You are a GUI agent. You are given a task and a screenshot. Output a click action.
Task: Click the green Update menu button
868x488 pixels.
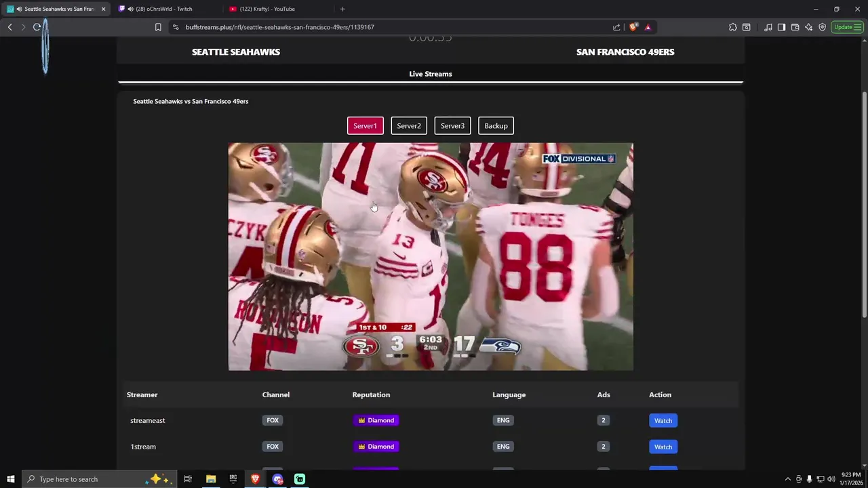(847, 27)
